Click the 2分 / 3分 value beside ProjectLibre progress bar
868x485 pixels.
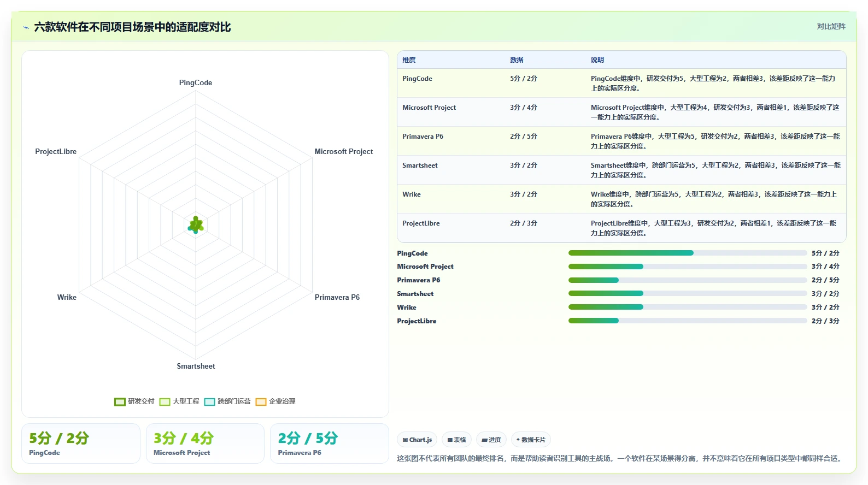(825, 321)
